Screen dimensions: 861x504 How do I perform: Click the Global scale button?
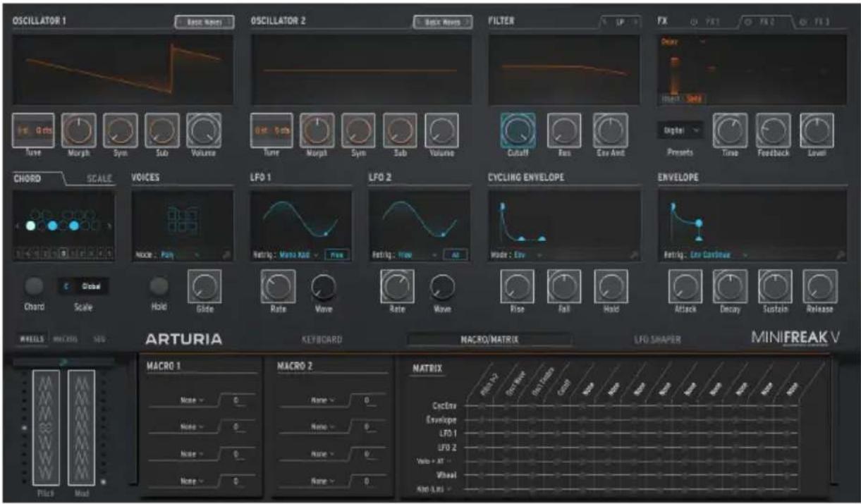pos(92,287)
